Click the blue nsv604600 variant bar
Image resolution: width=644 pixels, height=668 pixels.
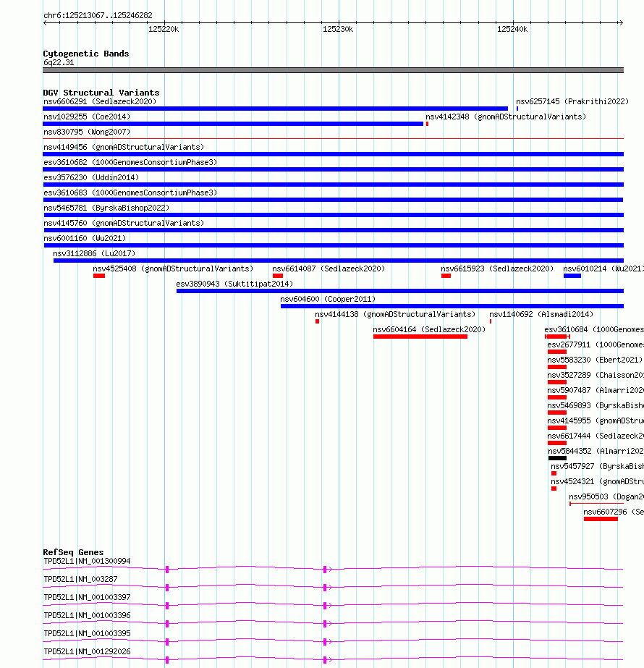click(x=452, y=306)
